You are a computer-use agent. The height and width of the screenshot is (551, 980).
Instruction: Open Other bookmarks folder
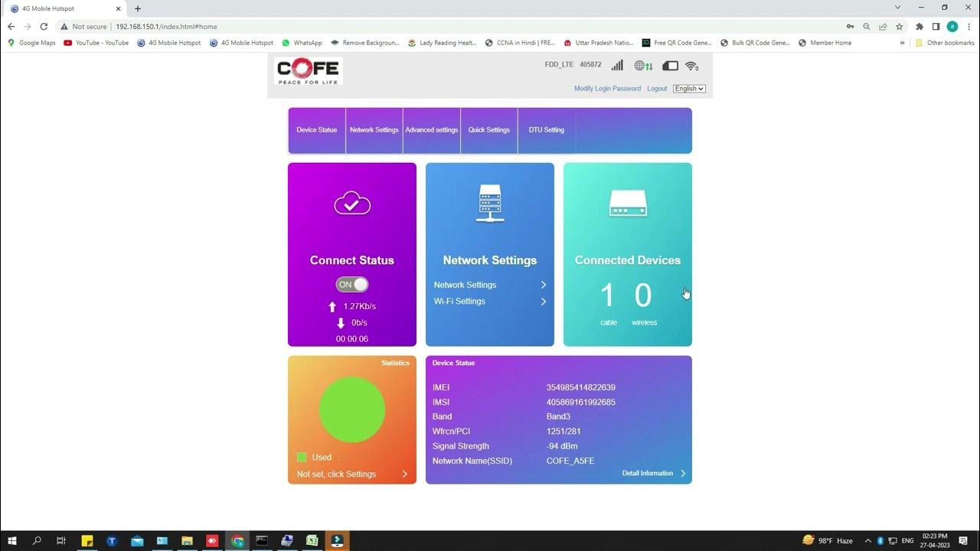click(945, 43)
